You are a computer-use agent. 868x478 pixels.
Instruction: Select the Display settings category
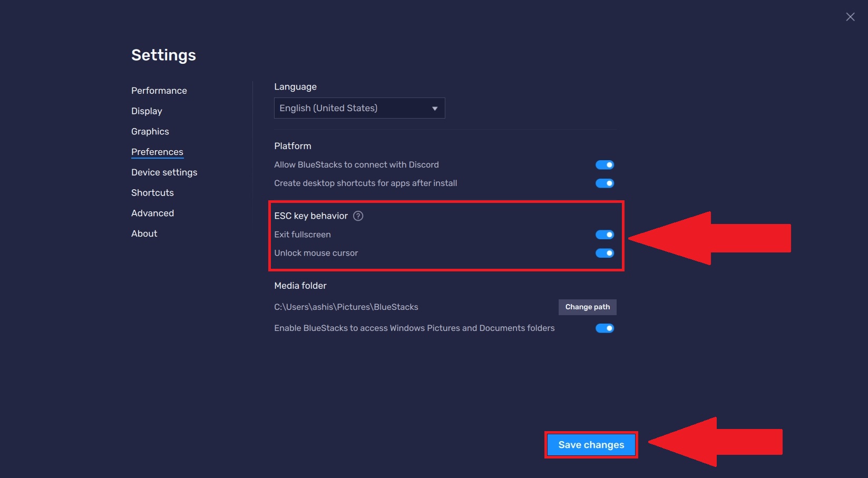[x=146, y=111]
